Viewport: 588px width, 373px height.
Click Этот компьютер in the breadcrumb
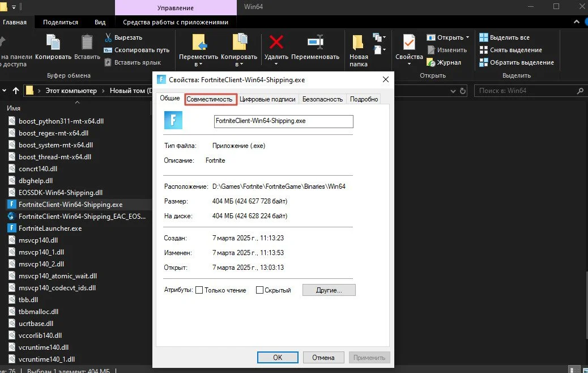click(x=71, y=91)
